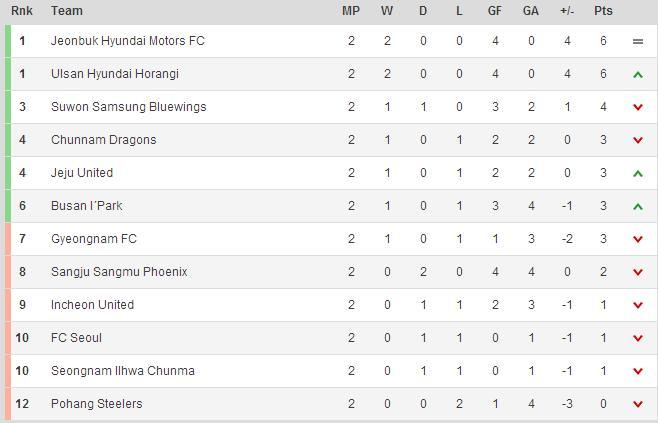Click the red down arrow for Chunnam Dragons
The height and width of the screenshot is (423, 658).
(638, 140)
